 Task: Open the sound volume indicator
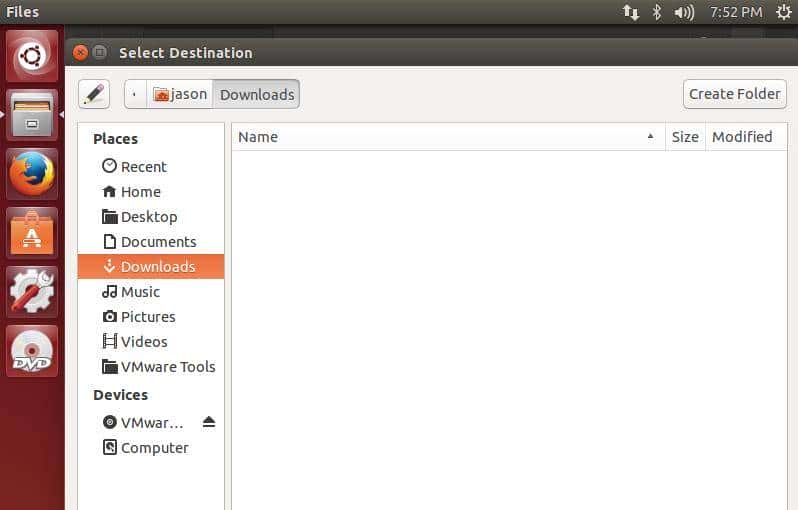684,12
